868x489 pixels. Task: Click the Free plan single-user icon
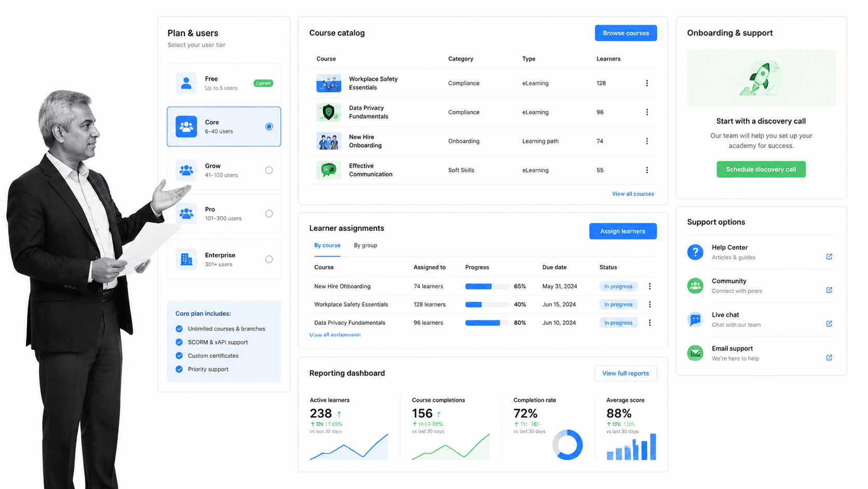point(186,83)
